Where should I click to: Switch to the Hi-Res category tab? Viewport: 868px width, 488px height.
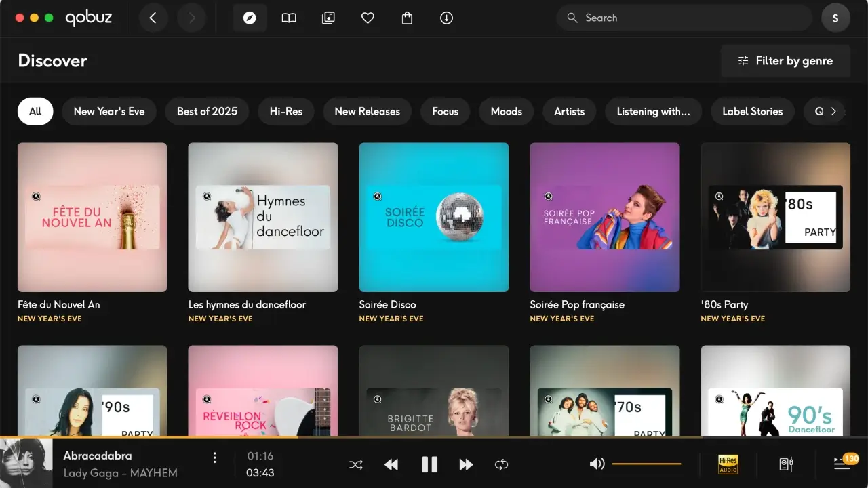(x=285, y=111)
